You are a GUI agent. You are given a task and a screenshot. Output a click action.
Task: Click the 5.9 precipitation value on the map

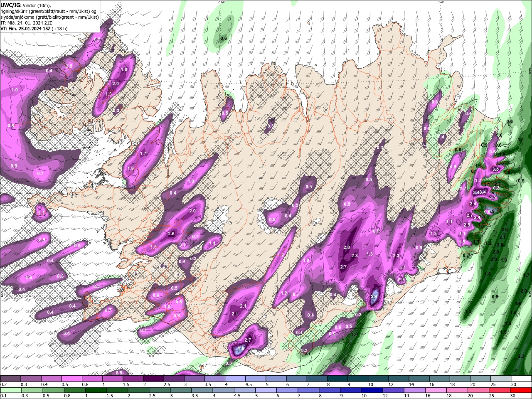(x=374, y=297)
